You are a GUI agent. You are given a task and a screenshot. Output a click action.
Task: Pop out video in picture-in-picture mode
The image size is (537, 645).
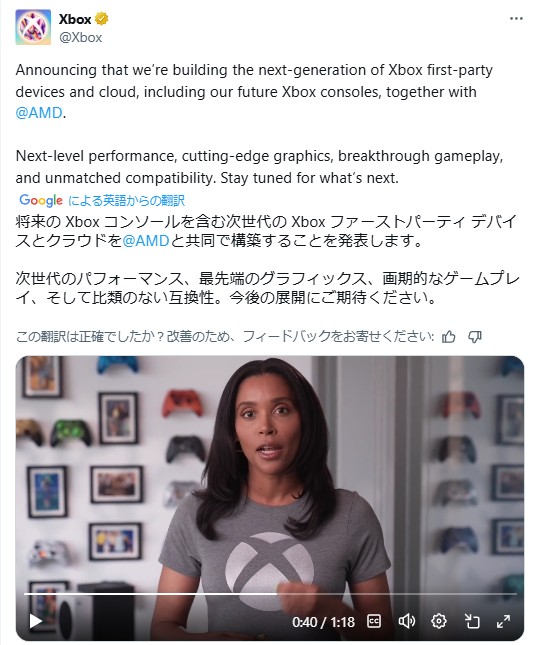click(472, 621)
